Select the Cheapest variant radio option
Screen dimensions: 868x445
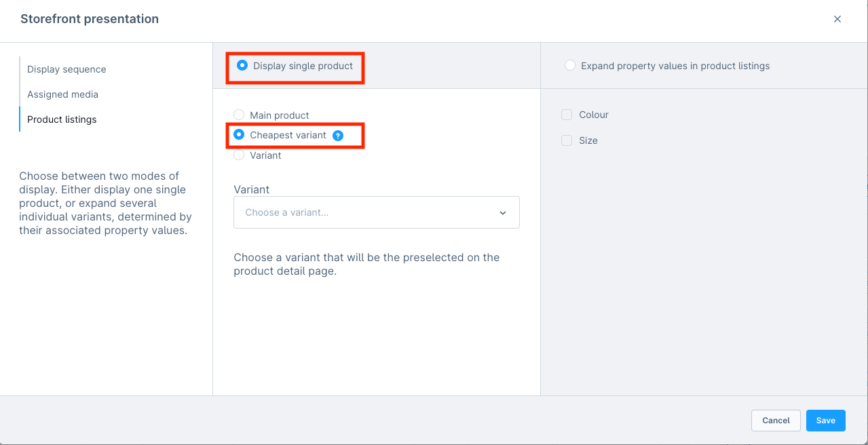pos(239,135)
